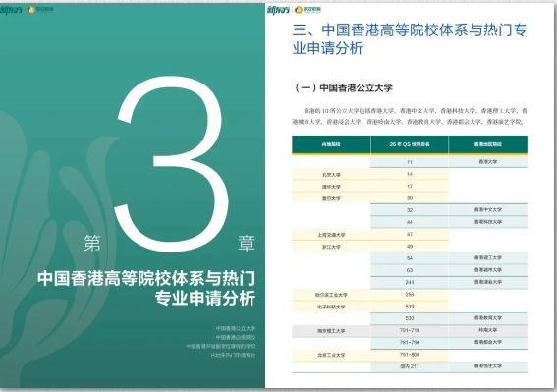557x392 pixels.
Task: Click the subheading （一）中国香港公立大学
Action: (343, 87)
